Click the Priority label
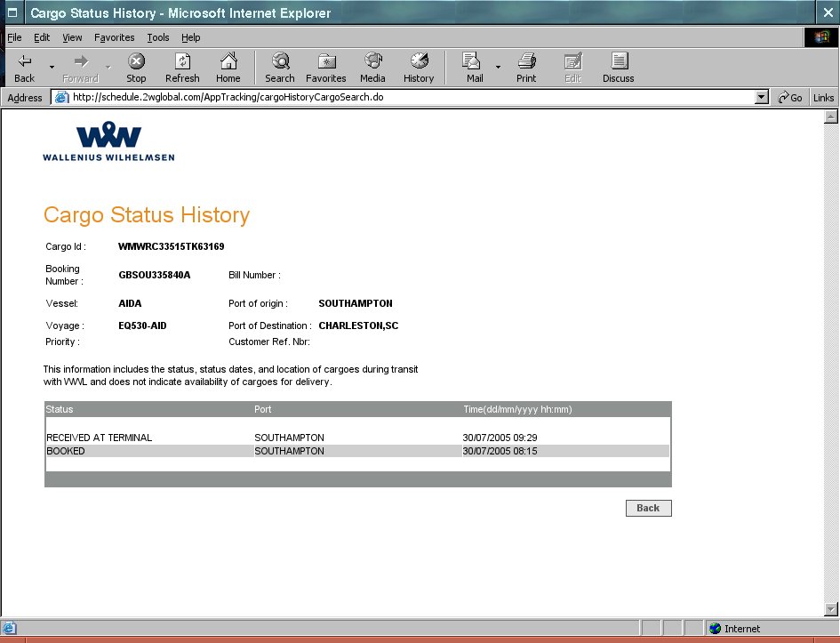Screen dimensions: 840x643 [63, 342]
